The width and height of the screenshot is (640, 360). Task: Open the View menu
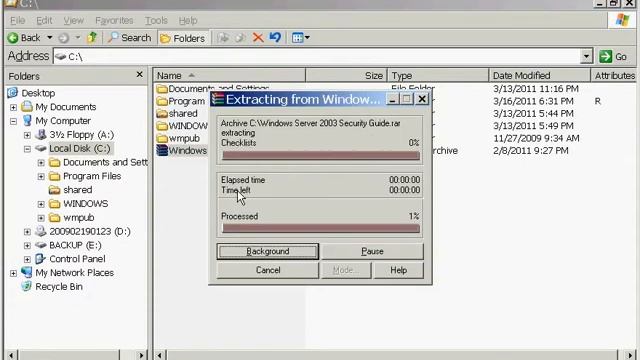73,20
